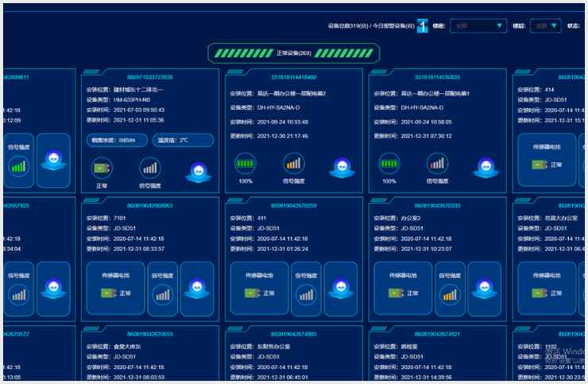Open device card 860819042670259 header

click(293, 205)
